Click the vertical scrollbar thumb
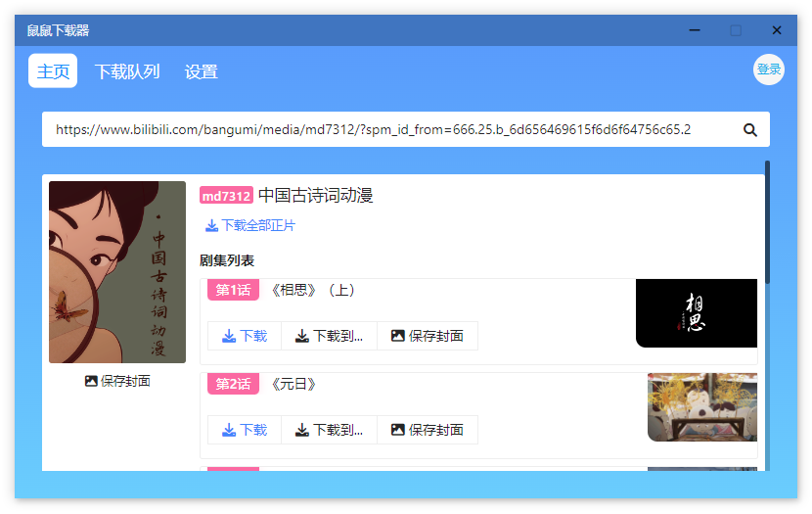 click(767, 222)
